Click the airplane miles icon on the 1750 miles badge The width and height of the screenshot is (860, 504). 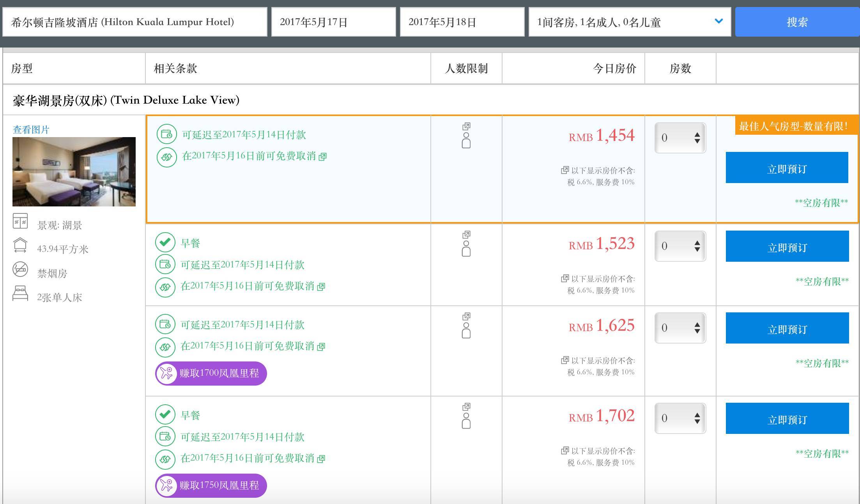point(167,485)
